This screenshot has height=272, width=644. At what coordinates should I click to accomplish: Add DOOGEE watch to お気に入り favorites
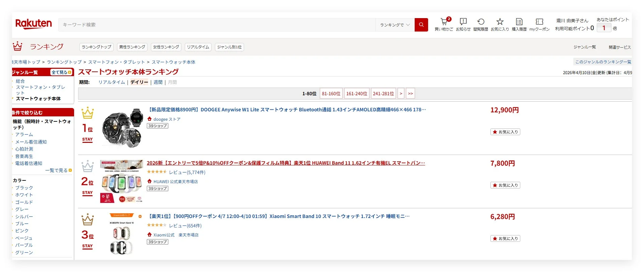(505, 132)
